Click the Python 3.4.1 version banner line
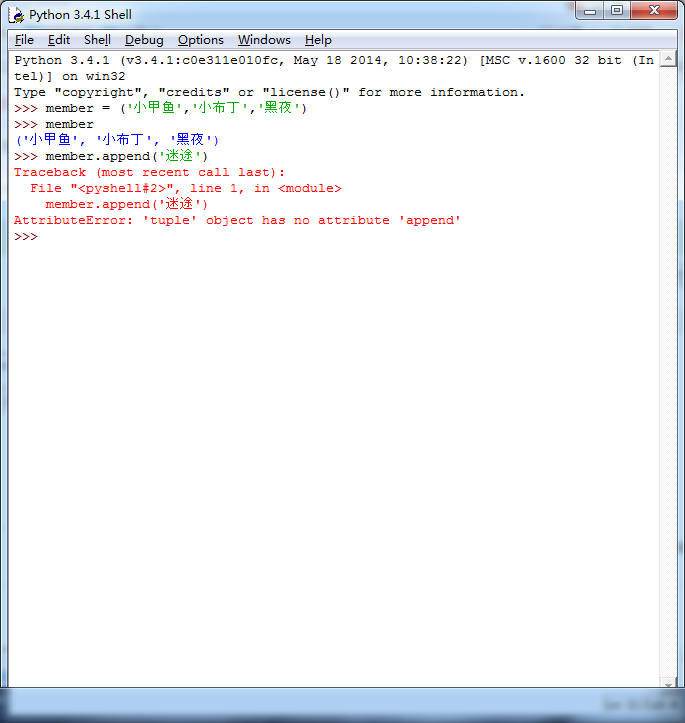 coord(334,60)
